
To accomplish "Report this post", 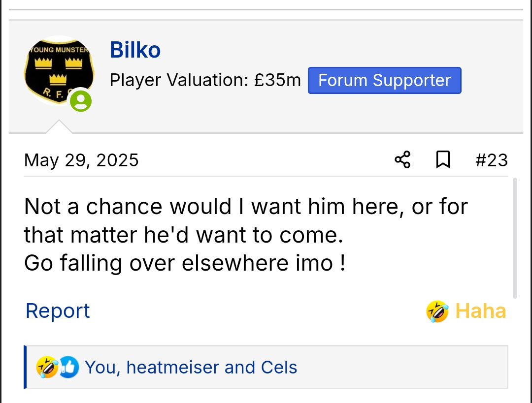I will [58, 311].
